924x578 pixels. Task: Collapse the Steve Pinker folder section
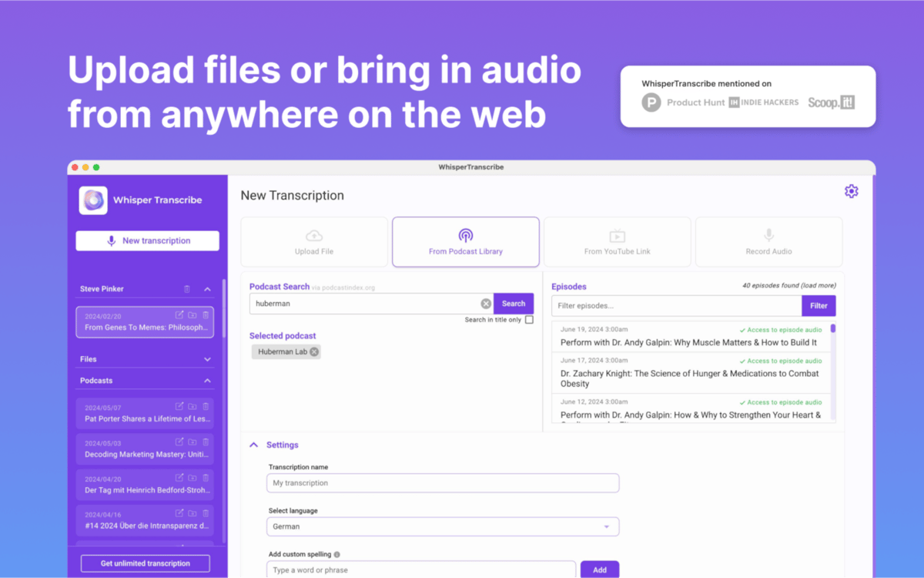(x=207, y=289)
